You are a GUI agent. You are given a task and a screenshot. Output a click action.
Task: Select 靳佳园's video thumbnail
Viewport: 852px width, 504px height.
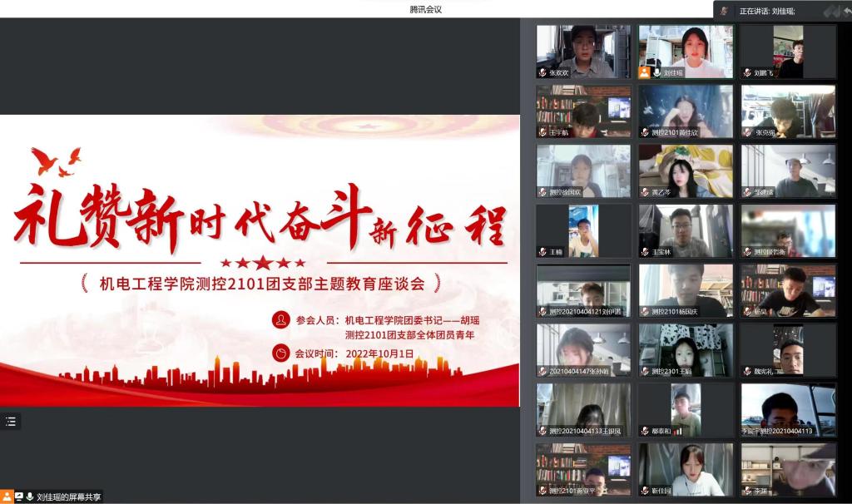click(686, 469)
